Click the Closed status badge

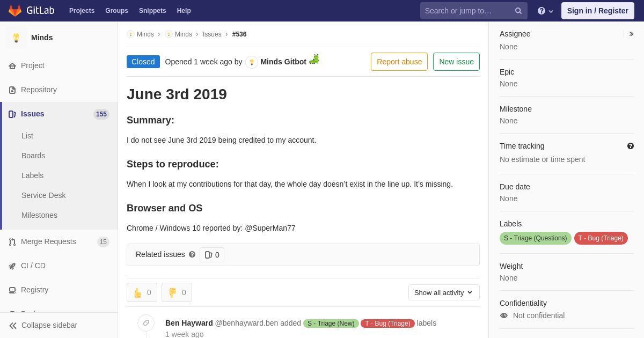click(x=143, y=62)
